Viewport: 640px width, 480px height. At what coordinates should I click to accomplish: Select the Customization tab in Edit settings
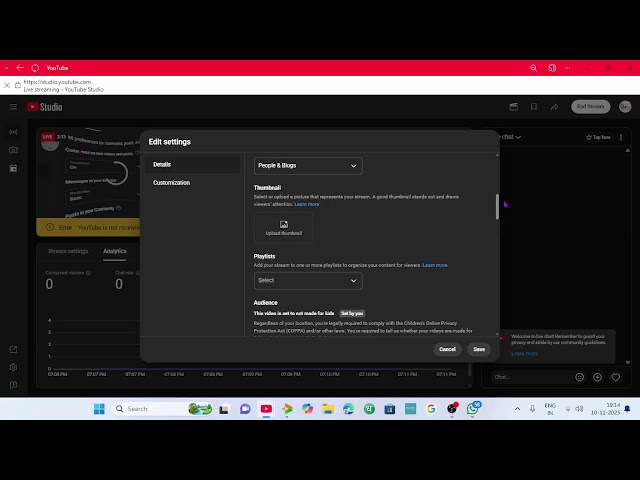(x=192, y=182)
